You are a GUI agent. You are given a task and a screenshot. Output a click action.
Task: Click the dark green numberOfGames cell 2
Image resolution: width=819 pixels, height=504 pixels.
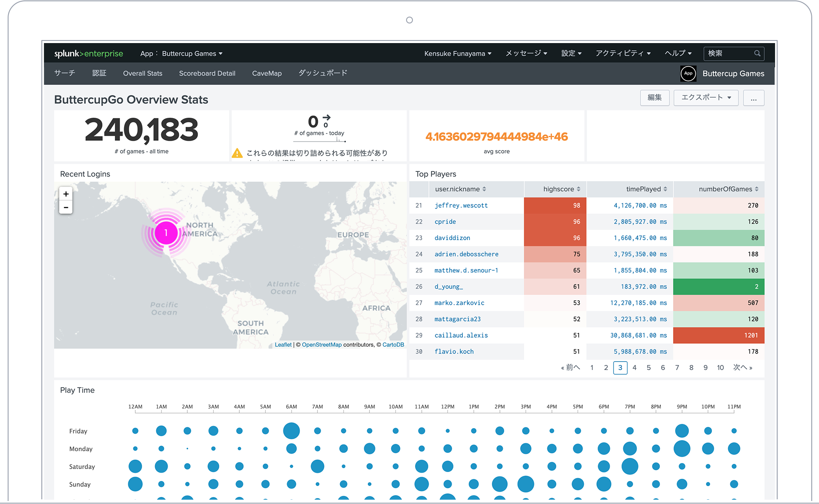coord(719,287)
